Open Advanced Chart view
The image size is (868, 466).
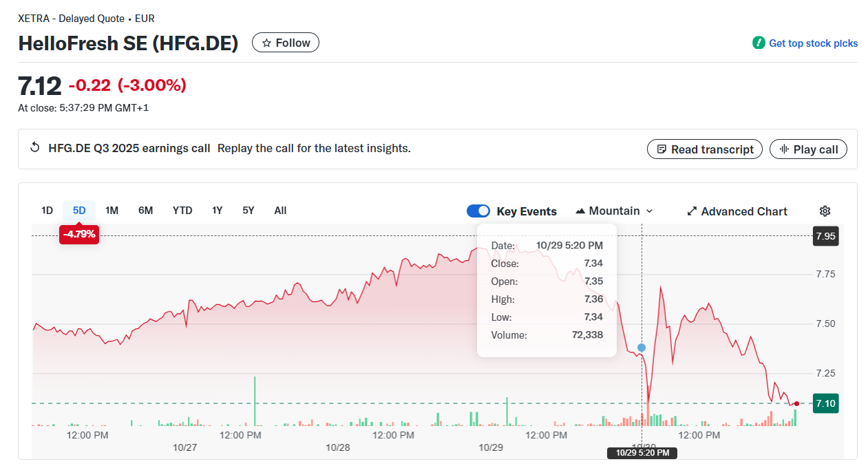pyautogui.click(x=737, y=211)
